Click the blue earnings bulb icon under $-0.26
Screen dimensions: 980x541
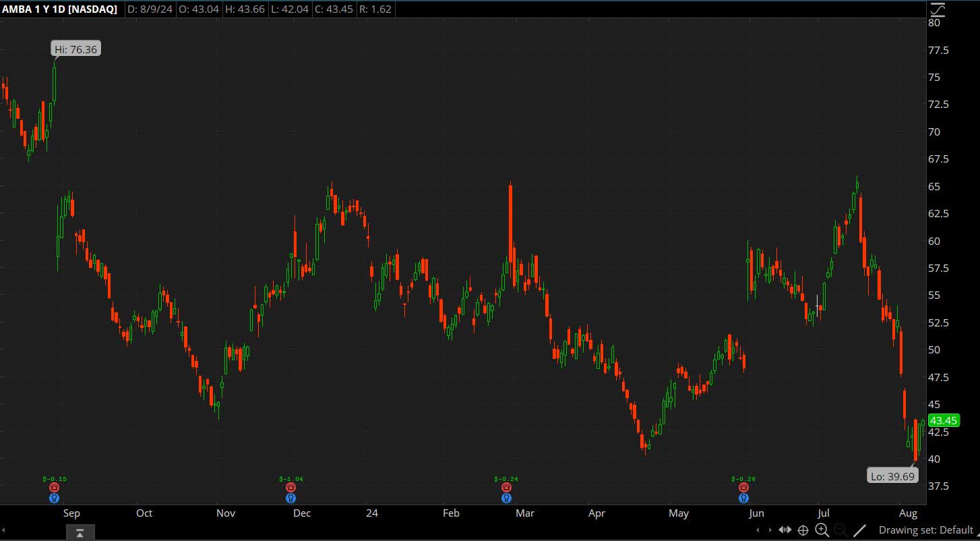click(743, 499)
